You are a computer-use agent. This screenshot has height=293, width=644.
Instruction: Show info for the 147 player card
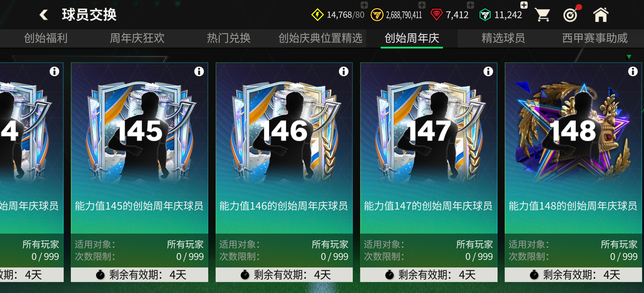point(488,72)
